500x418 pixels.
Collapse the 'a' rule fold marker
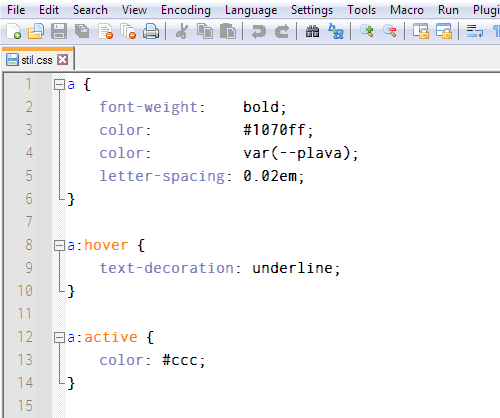pos(59,85)
